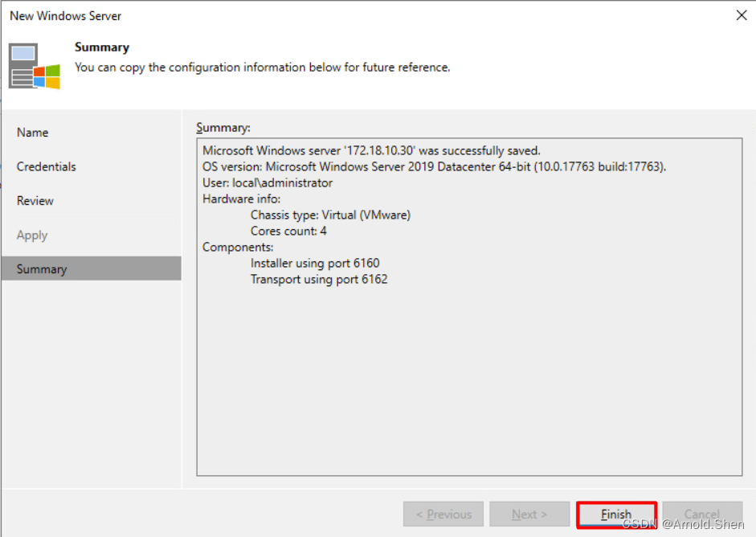Click the disabled Previous button
Image resolution: width=756 pixels, height=537 pixels.
click(443, 514)
